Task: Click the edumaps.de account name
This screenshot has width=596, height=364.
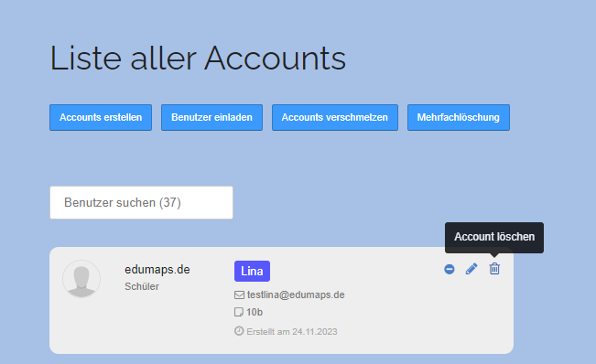Action: [157, 270]
